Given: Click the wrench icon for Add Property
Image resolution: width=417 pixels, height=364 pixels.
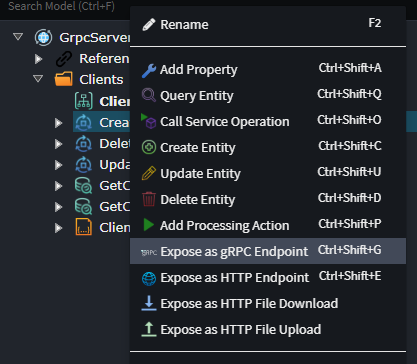Looking at the screenshot, I should [x=149, y=70].
